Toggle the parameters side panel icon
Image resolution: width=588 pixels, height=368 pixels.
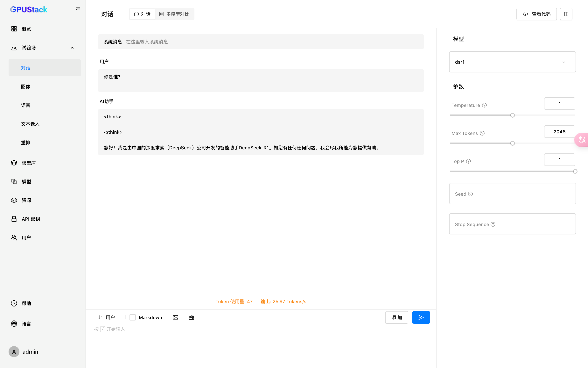tap(566, 14)
